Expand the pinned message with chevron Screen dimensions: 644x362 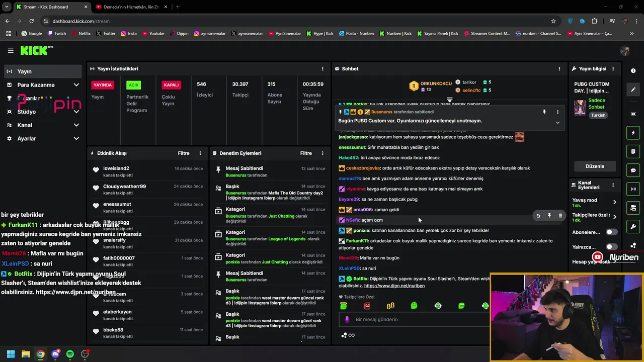pyautogui.click(x=557, y=123)
